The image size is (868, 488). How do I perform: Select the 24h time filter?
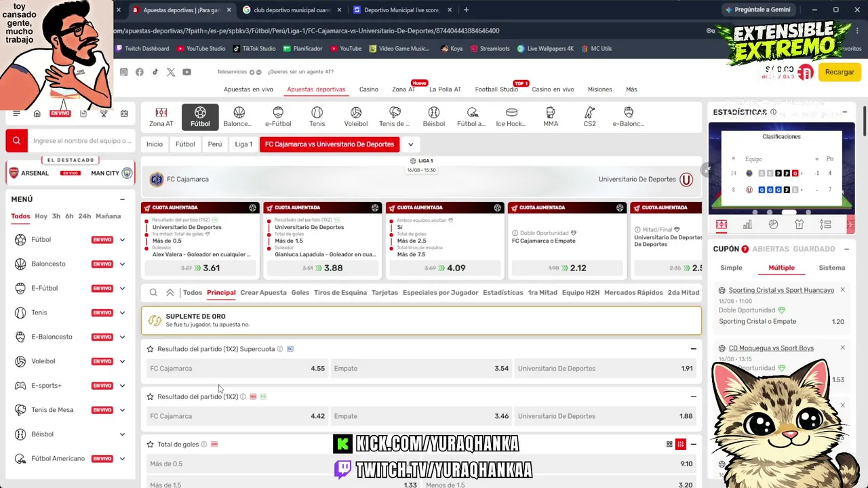84,216
